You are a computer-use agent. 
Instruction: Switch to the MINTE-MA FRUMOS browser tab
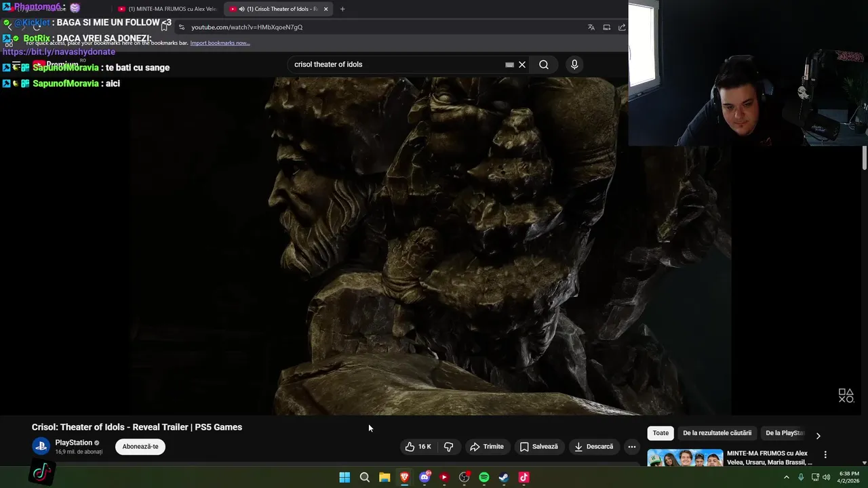[167, 9]
